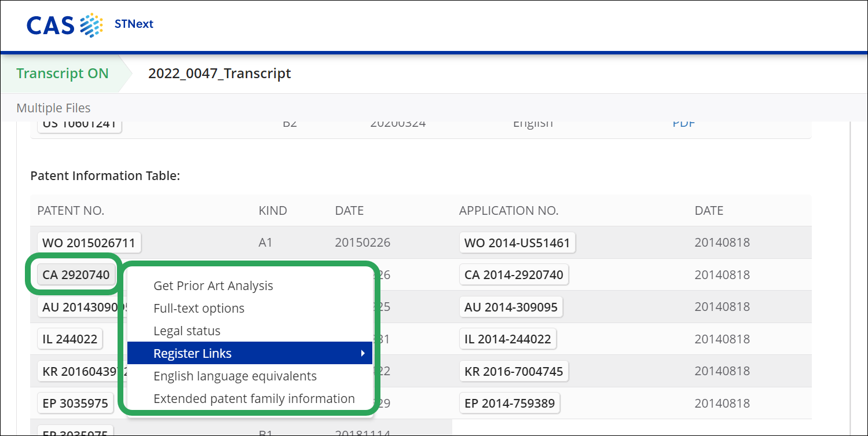This screenshot has height=436, width=868.
Task: Click application number KR 2016-7004745
Action: [x=514, y=371]
